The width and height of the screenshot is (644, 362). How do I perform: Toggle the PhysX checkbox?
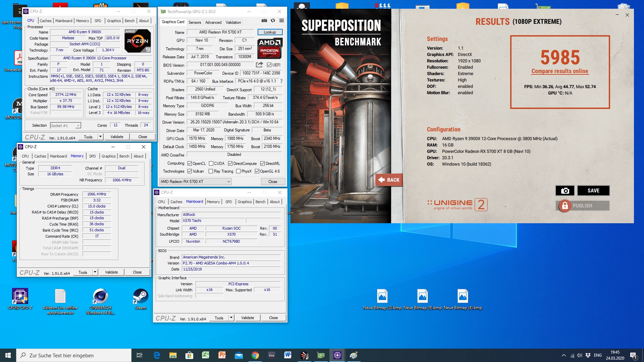(238, 171)
